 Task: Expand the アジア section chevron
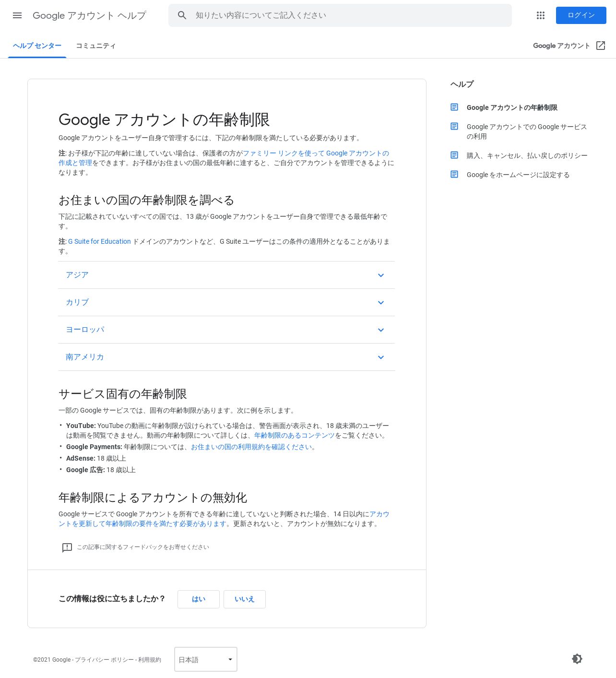click(x=381, y=275)
